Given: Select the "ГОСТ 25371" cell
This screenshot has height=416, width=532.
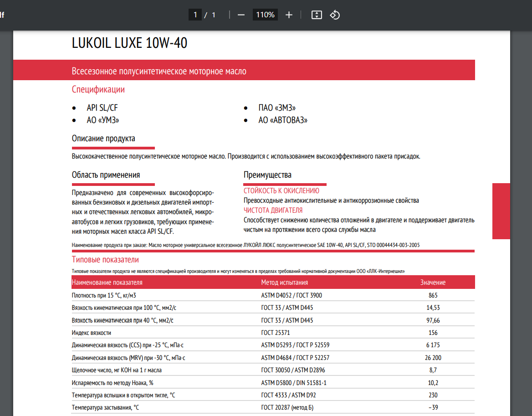Looking at the screenshot, I should [x=276, y=333].
